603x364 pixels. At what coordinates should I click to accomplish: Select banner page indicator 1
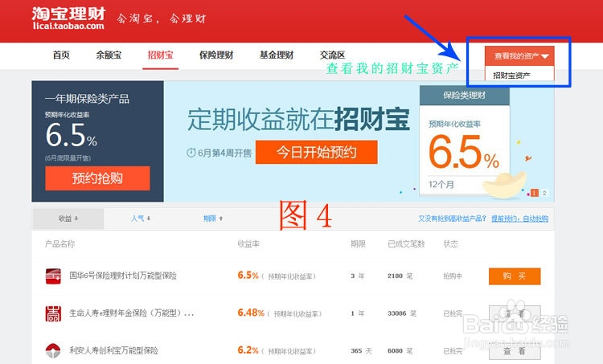(534, 193)
